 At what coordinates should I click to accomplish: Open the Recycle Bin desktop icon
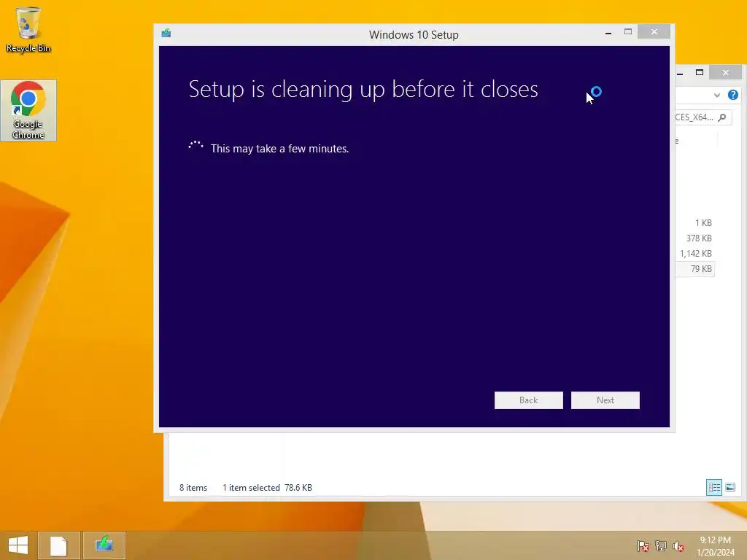tap(28, 29)
